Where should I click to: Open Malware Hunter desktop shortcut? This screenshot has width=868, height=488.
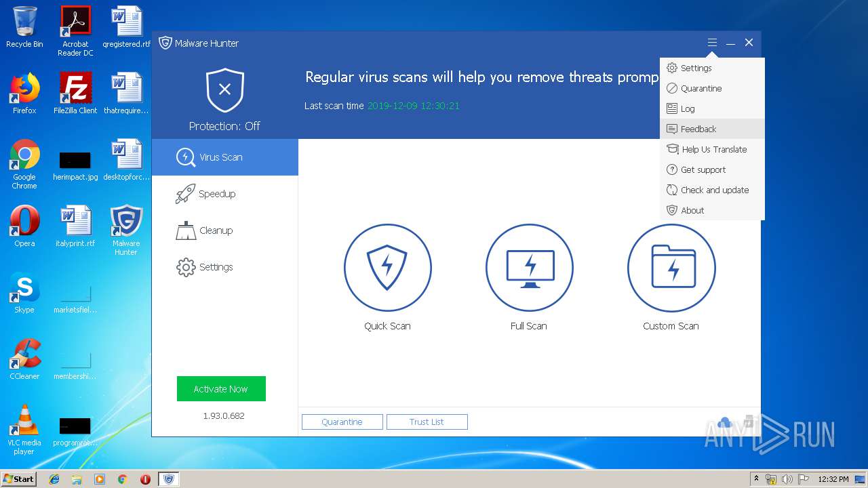tap(126, 230)
